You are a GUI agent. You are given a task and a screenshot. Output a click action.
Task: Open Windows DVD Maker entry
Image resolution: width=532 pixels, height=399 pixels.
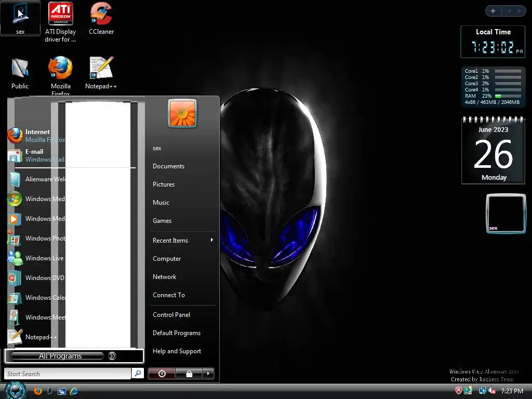pos(36,277)
